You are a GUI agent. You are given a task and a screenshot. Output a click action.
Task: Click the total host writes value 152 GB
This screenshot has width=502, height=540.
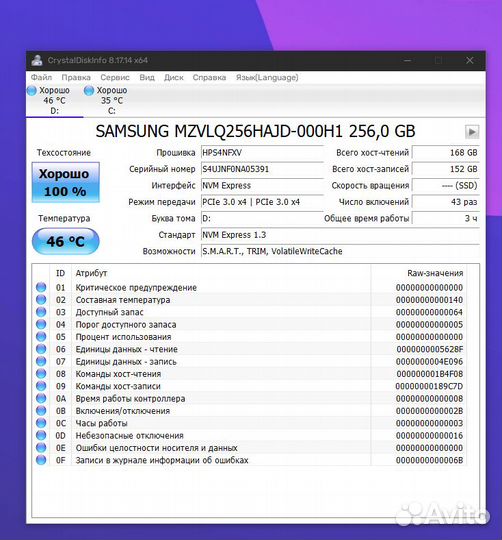446,169
